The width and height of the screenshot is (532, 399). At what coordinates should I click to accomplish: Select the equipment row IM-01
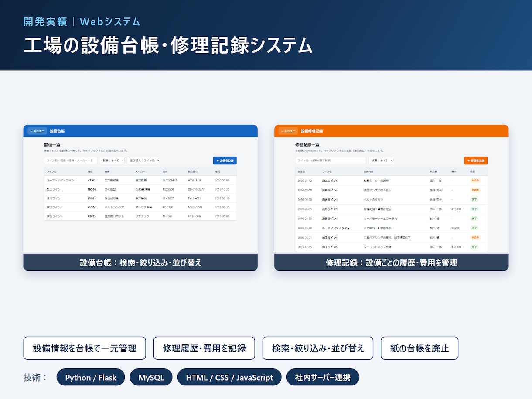[x=140, y=198]
